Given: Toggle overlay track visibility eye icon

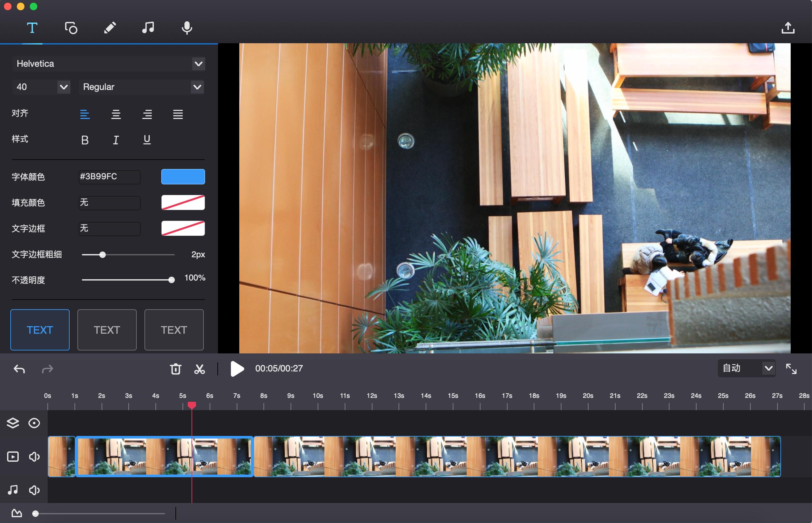Looking at the screenshot, I should [x=34, y=423].
